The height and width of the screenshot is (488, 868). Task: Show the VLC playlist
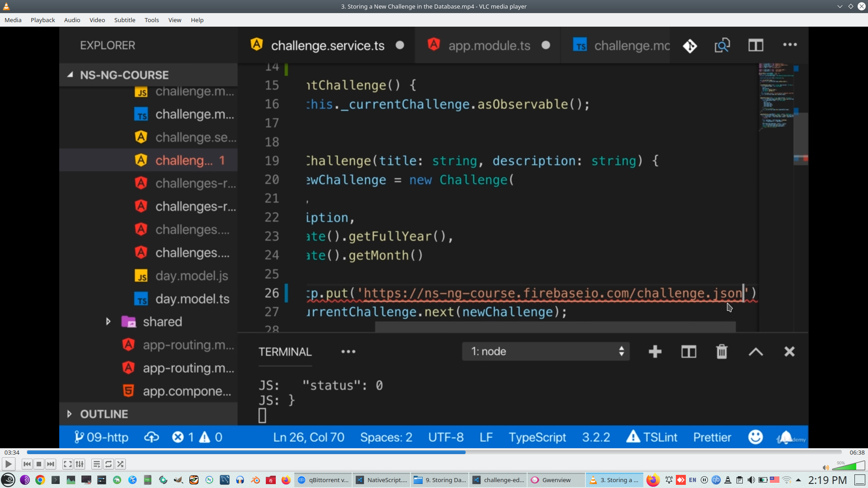[96, 464]
